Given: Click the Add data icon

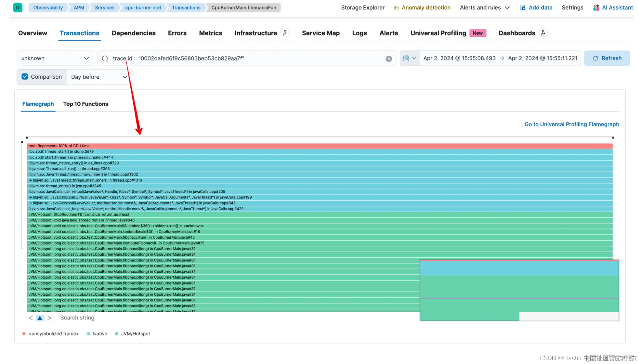Looking at the screenshot, I should 522,8.
